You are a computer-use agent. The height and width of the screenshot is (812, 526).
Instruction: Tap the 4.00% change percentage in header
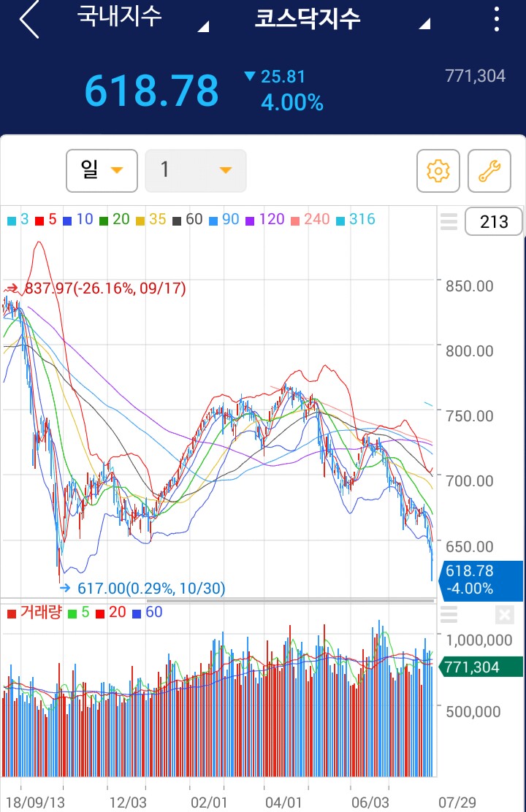(x=291, y=102)
